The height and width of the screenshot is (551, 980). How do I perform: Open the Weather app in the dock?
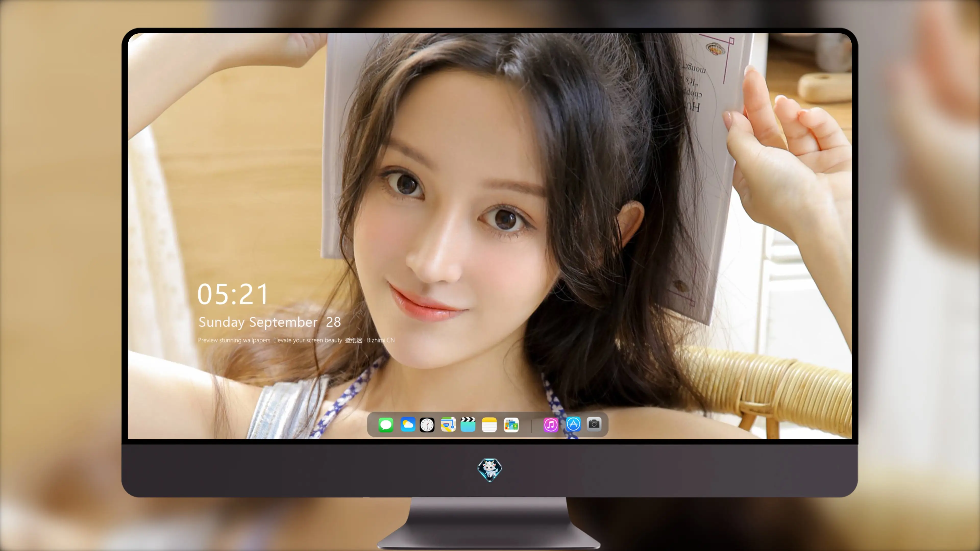[x=408, y=424]
